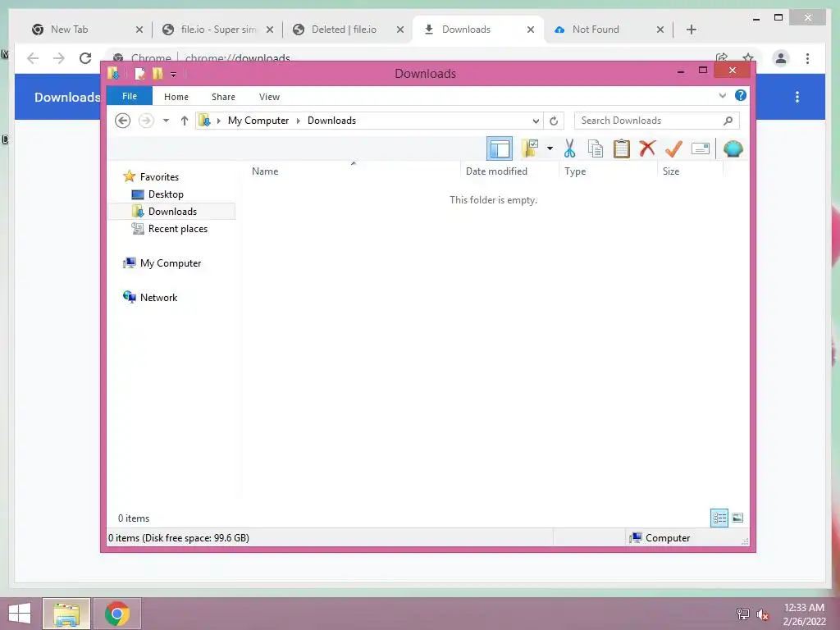Click New Folder icon in quick access toolbar
The image size is (840, 630).
[157, 73]
